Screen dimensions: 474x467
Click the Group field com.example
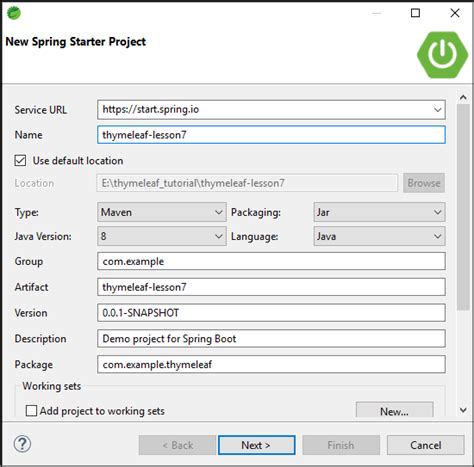[x=271, y=261]
